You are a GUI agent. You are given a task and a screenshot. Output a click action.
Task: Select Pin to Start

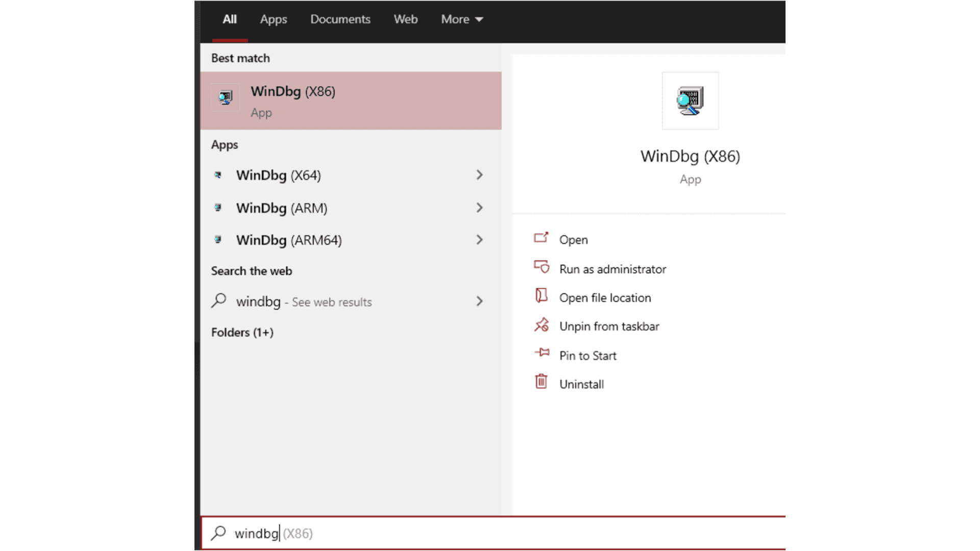(587, 356)
